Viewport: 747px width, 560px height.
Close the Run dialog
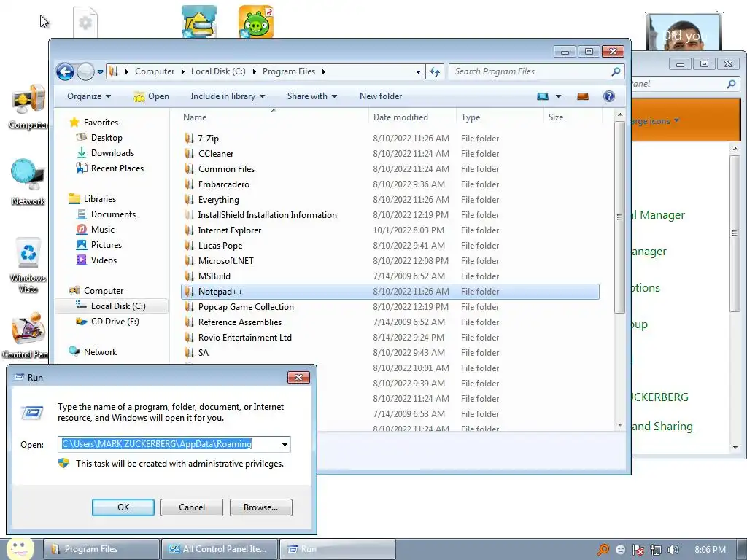point(298,377)
